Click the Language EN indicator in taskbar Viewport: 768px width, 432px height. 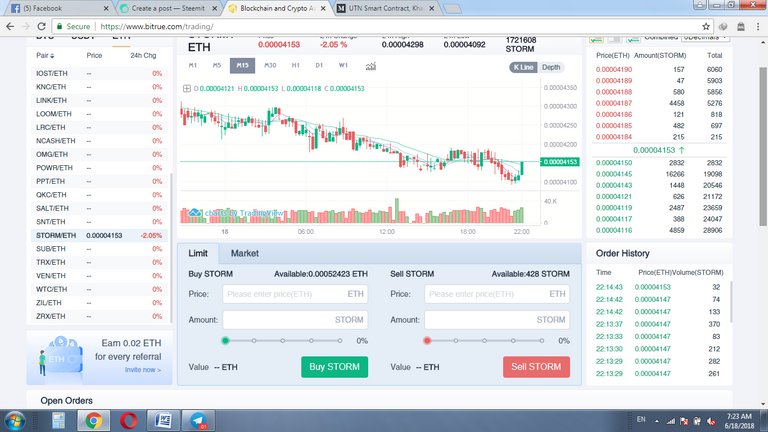pyautogui.click(x=641, y=419)
